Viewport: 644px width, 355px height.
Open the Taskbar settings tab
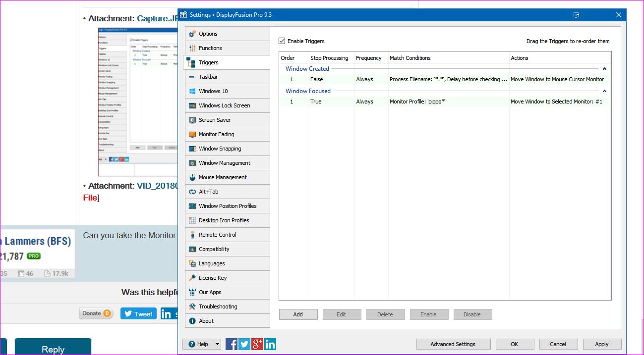(x=208, y=77)
